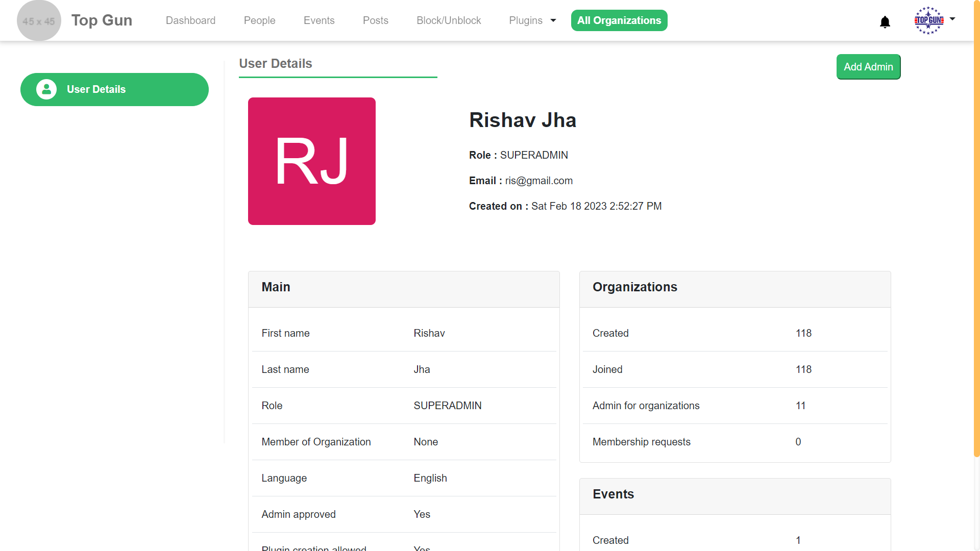Click the Member of Organization value None
This screenshot has height=551, width=980.
[426, 442]
